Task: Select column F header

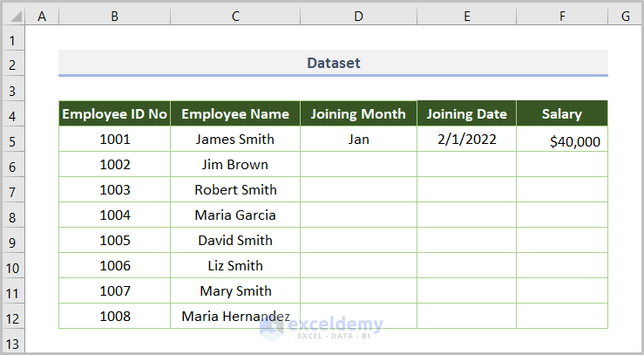Action: tap(562, 15)
